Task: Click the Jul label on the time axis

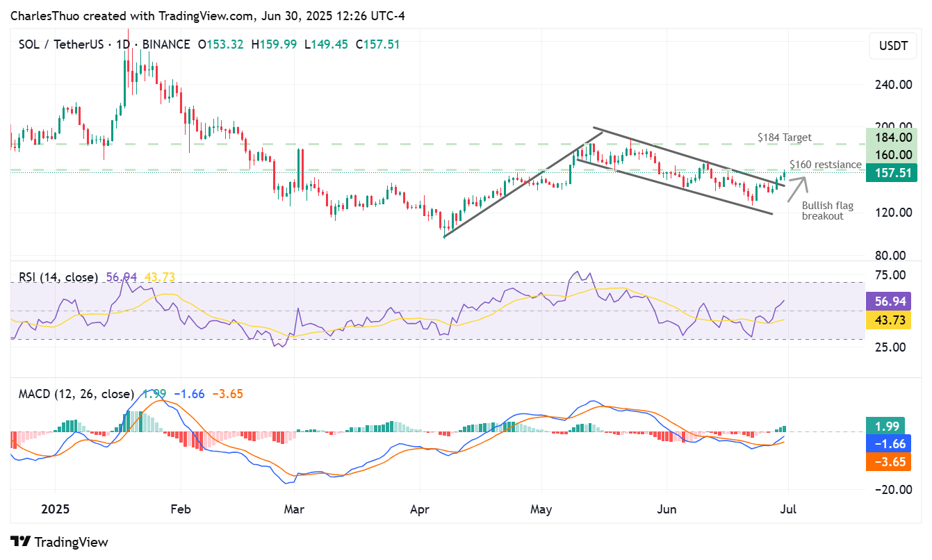Action: (789, 509)
